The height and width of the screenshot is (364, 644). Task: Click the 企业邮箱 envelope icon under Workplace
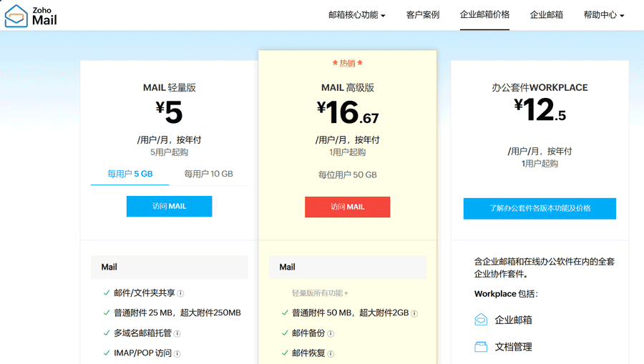[481, 320]
